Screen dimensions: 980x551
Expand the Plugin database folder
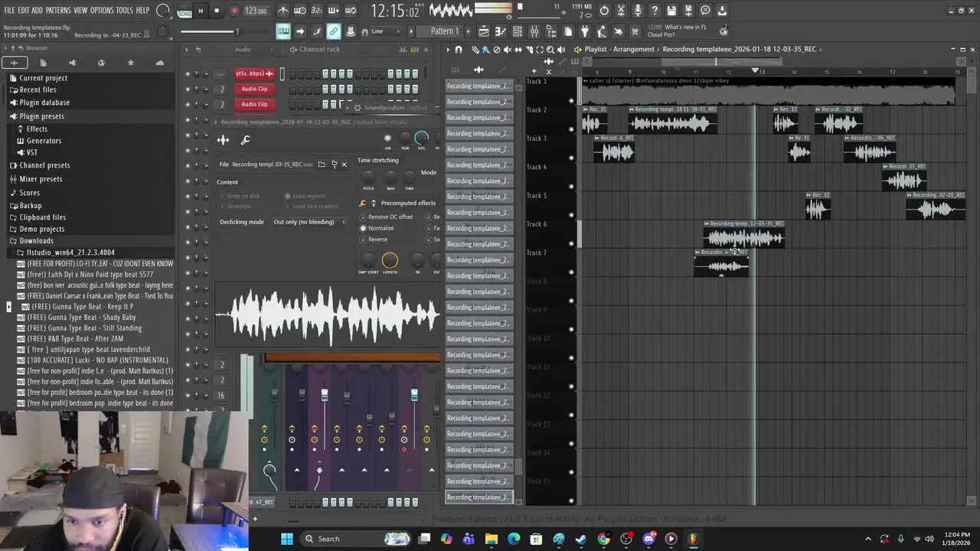click(x=44, y=103)
